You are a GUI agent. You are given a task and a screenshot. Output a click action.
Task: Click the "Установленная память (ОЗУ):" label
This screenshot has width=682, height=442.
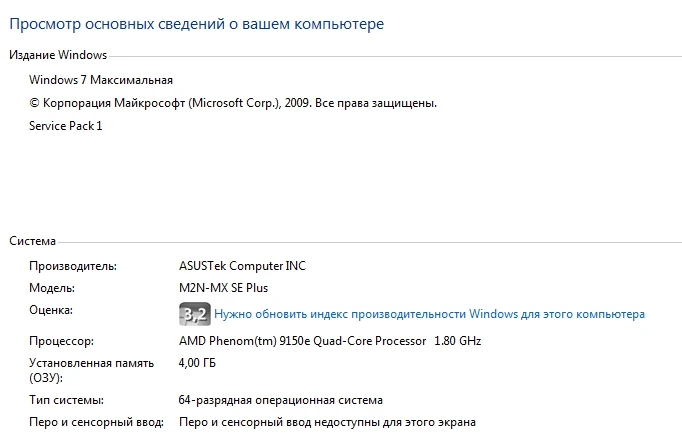point(76,370)
